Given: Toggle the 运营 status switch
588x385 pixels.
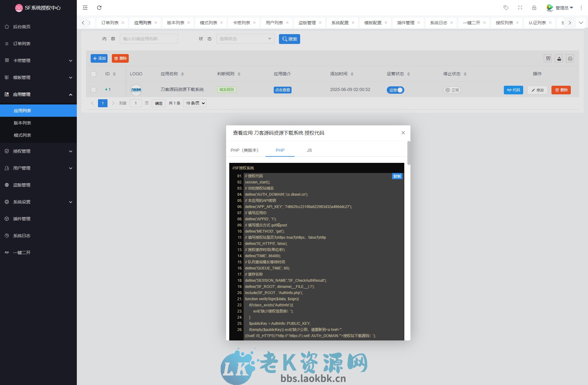Looking at the screenshot, I should [395, 90].
